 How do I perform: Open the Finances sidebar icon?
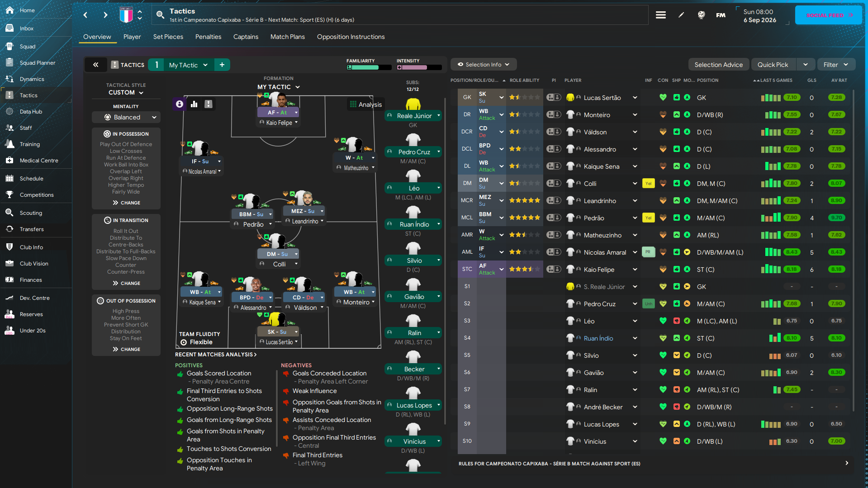click(x=9, y=280)
